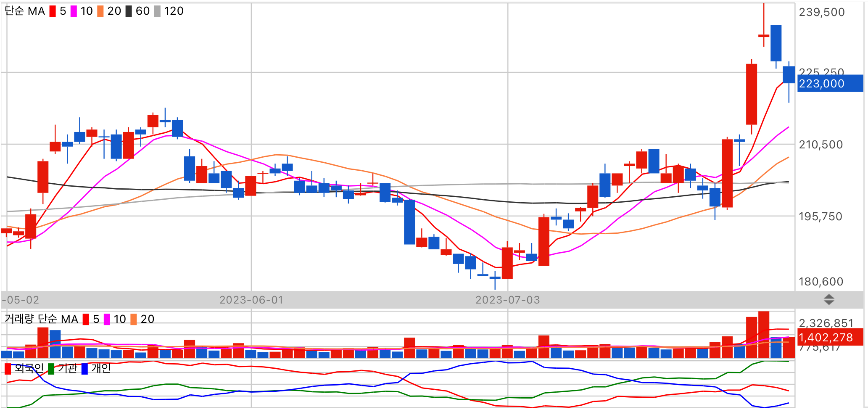Click the 2,326,851 volume axis label
This screenshot has width=868, height=412.
[x=826, y=323]
